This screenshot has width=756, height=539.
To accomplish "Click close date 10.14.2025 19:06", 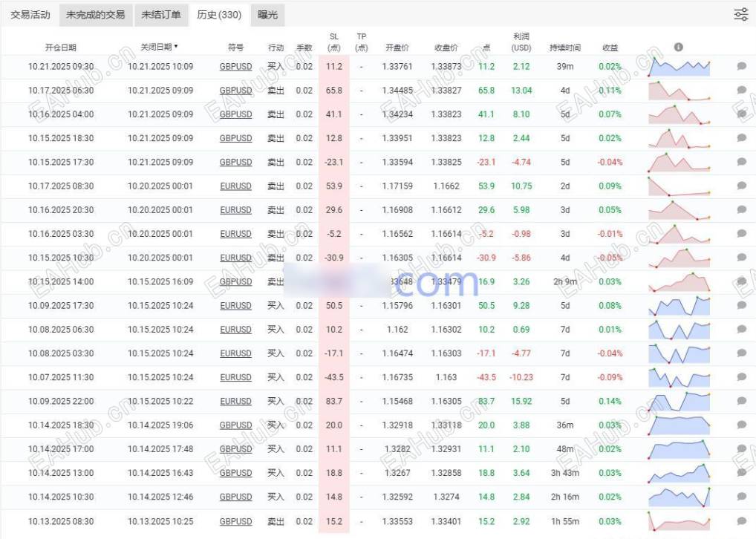I will coord(160,425).
